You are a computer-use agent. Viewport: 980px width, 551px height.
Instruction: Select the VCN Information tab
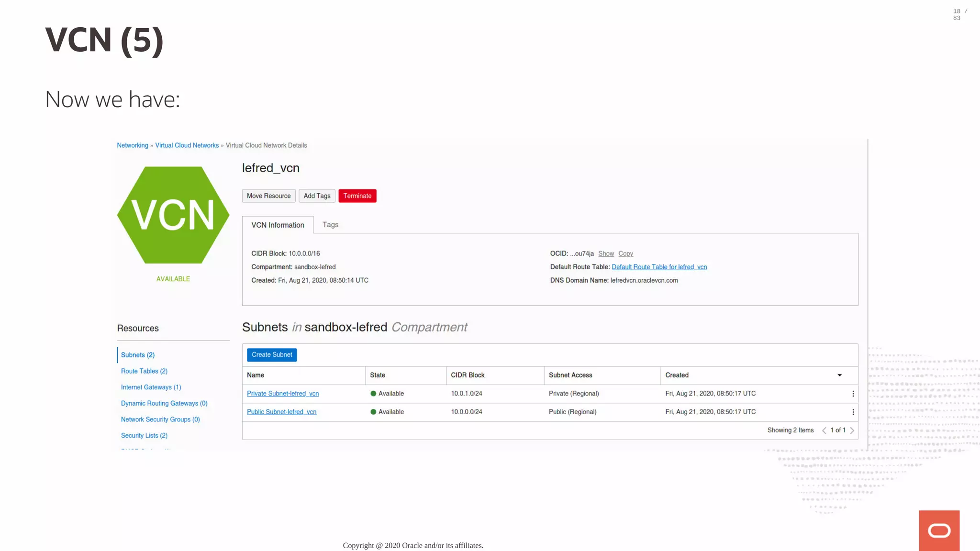[x=278, y=225]
